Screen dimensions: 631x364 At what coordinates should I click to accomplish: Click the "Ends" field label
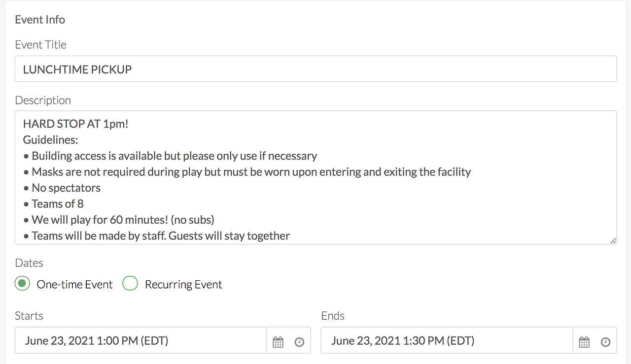(333, 316)
